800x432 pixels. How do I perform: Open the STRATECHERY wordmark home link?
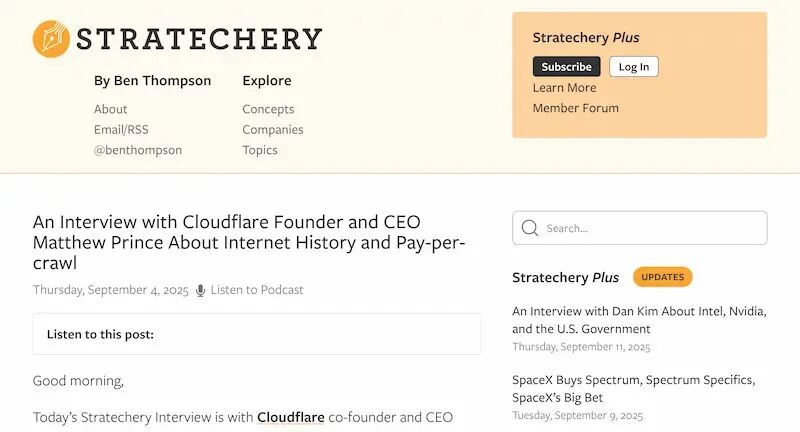point(199,39)
